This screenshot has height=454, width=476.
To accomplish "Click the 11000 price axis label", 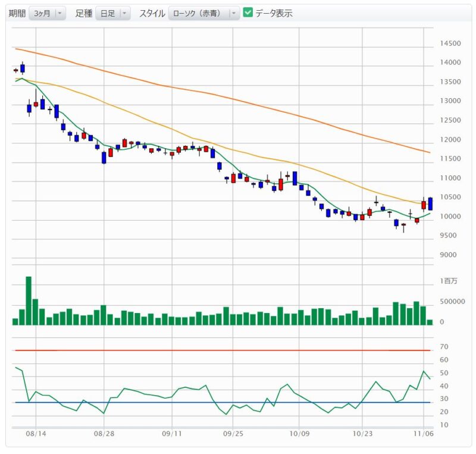I will [x=450, y=178].
